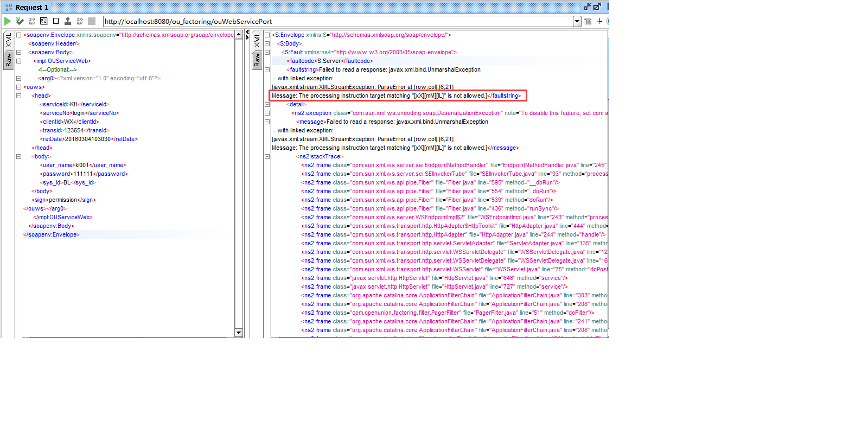The height and width of the screenshot is (433, 868).
Task: Click the serviceId KH line
Action: 74,104
